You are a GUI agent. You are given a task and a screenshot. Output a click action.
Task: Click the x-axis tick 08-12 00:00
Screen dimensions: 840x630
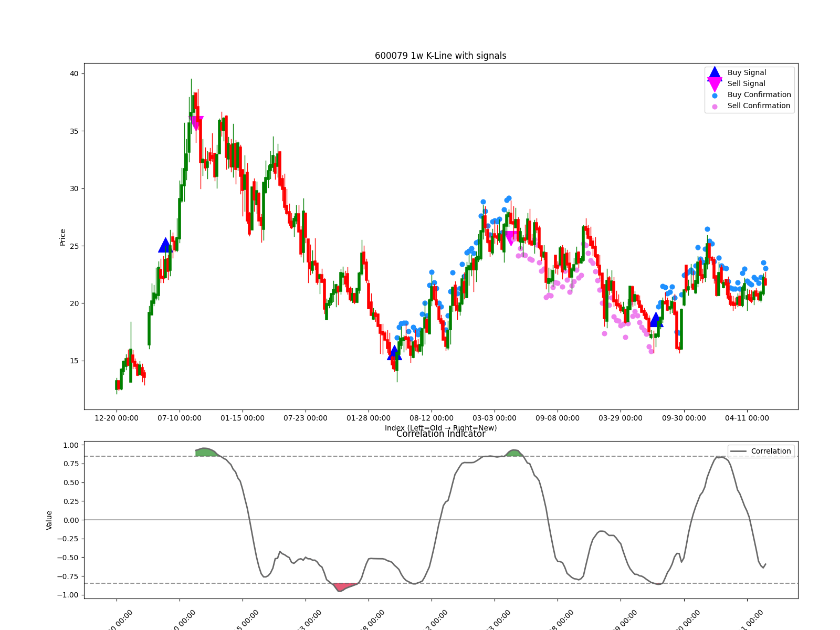[432, 418]
